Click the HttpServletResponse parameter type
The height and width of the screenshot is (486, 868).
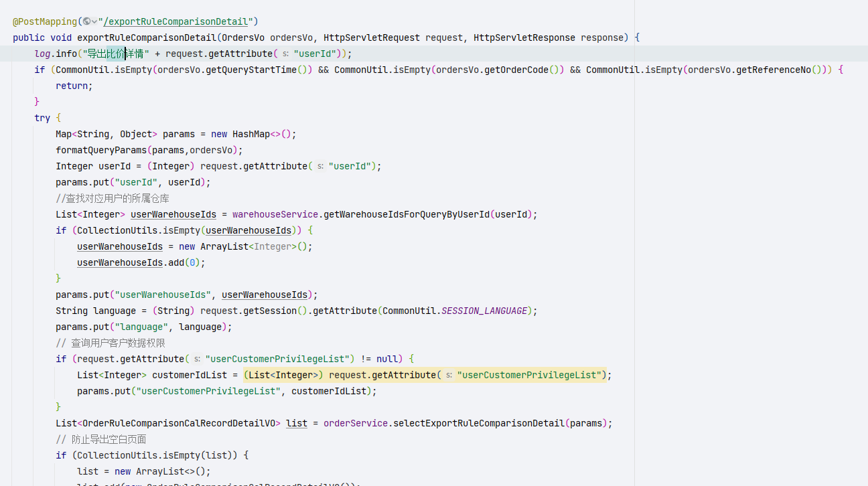[x=524, y=37]
